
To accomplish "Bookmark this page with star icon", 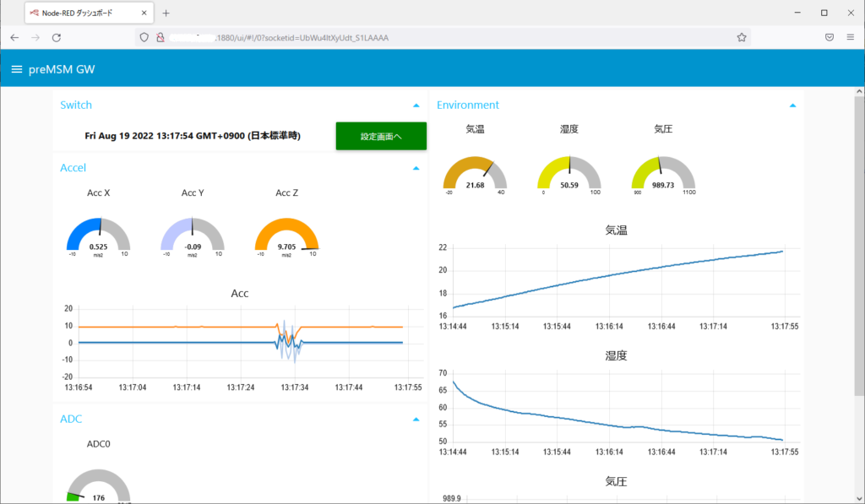I will [741, 38].
